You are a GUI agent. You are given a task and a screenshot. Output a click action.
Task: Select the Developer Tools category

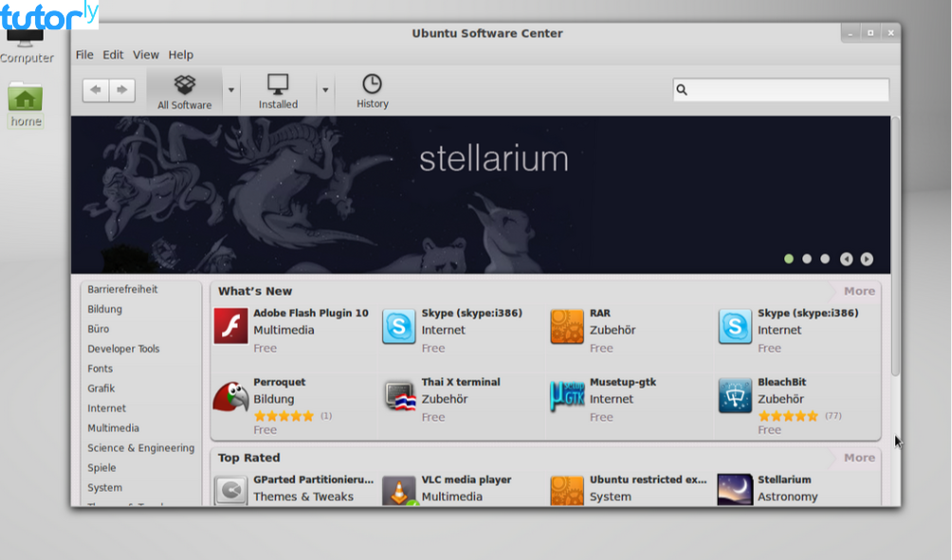point(123,349)
